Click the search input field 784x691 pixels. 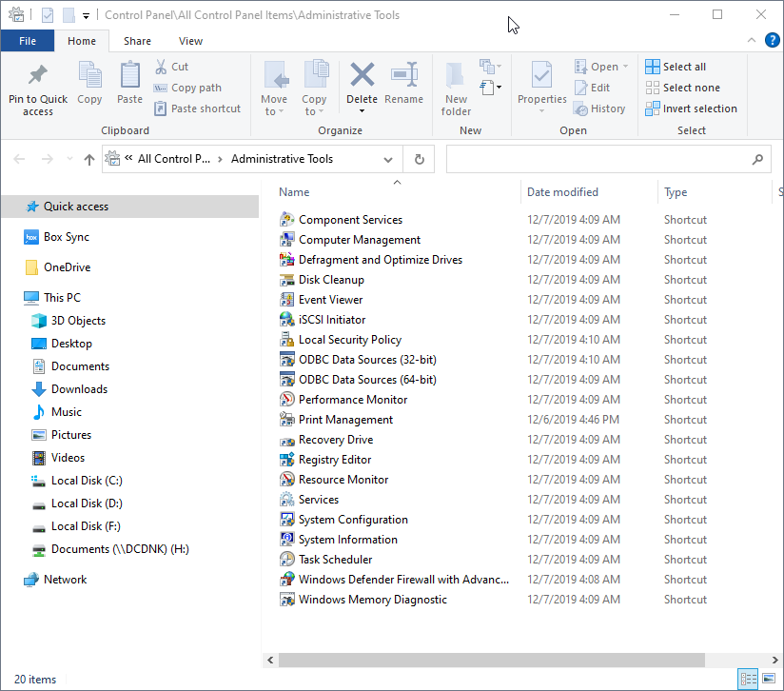[608, 159]
